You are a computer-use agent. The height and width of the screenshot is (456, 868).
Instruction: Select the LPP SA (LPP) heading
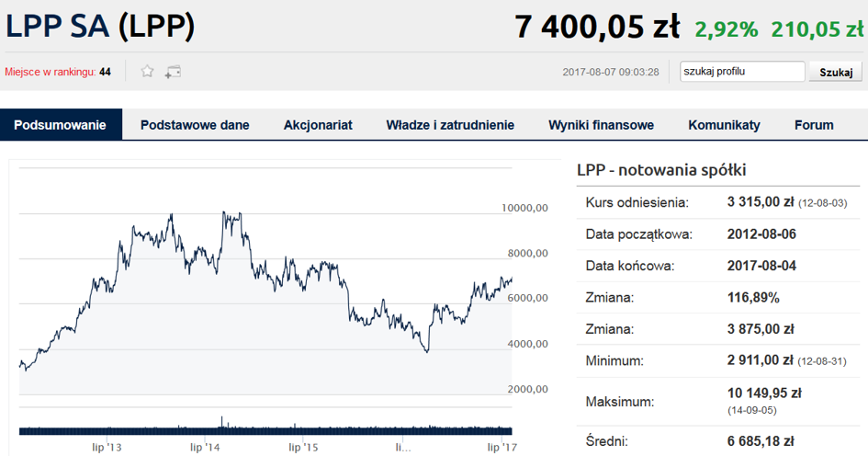point(100,26)
